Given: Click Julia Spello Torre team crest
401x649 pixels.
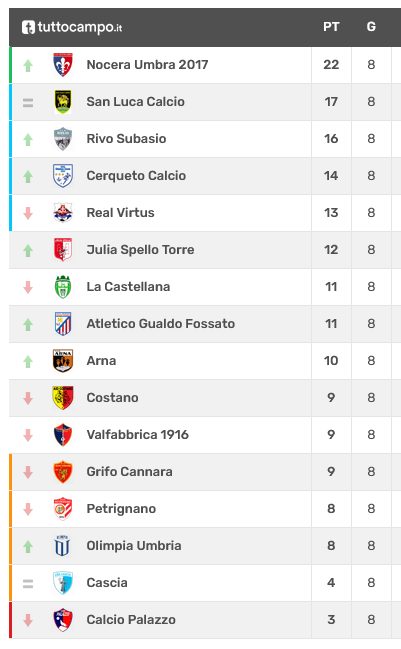Looking at the screenshot, I should 63,250.
